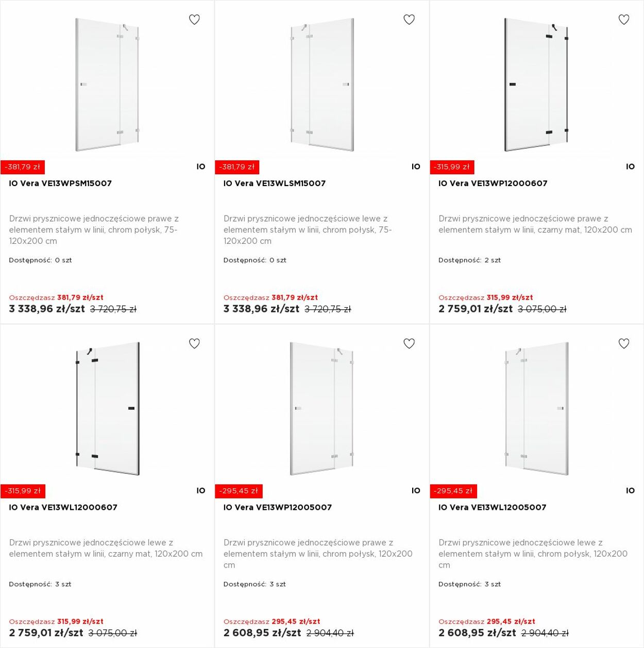The image size is (644, 648).
Task: Click IO brand logo on VE13WL12005007 card
Action: [x=630, y=491]
